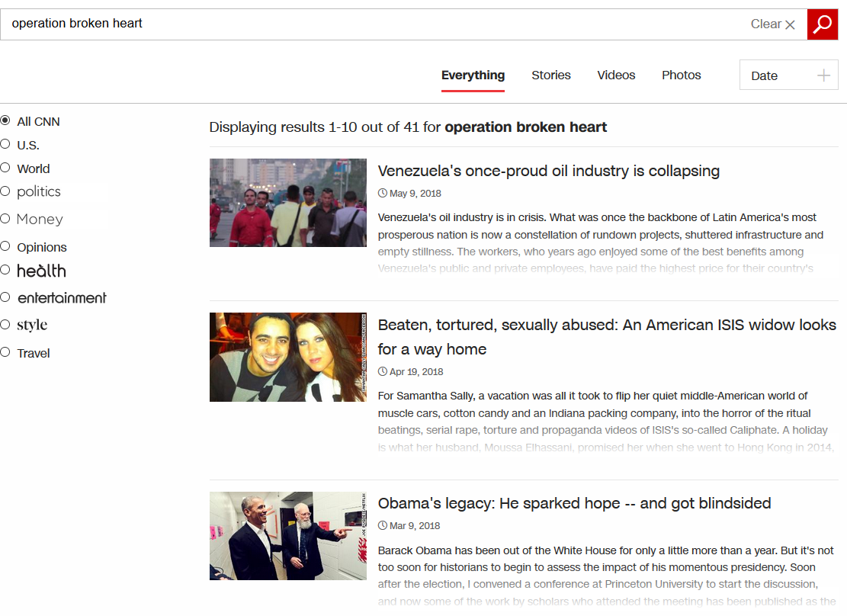Image resolution: width=847 pixels, height=616 pixels.
Task: Open Venezuela's oil industry is collapsing headline
Action: point(548,171)
